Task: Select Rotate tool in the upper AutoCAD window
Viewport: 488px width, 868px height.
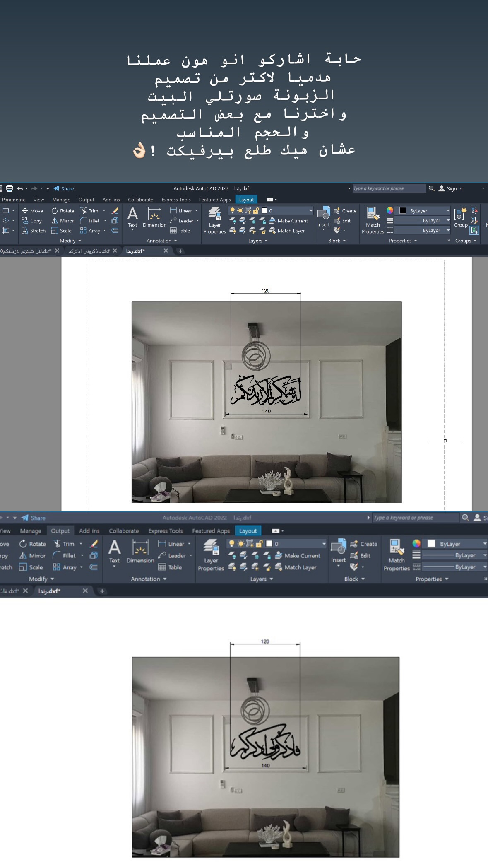Action: 63,211
